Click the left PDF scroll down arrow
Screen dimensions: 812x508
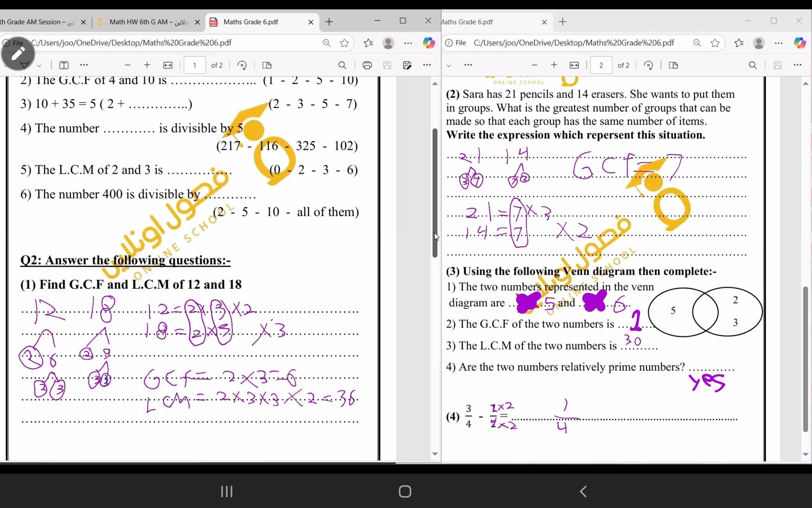click(x=435, y=454)
